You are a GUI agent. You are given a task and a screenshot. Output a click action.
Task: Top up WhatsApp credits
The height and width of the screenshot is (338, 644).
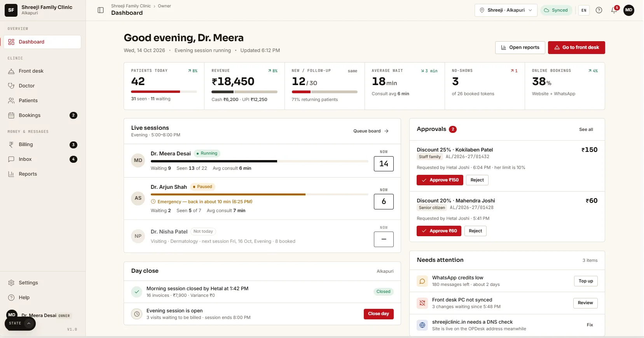[x=586, y=281]
